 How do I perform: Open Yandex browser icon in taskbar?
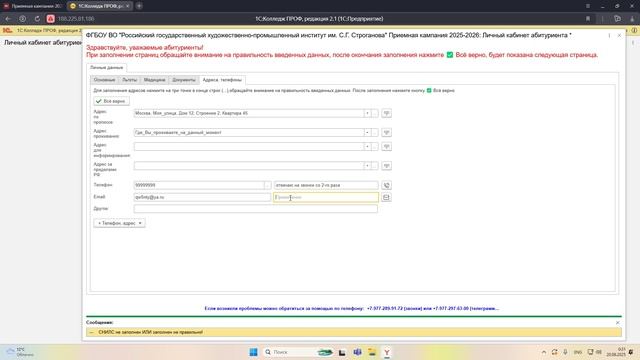click(x=387, y=352)
